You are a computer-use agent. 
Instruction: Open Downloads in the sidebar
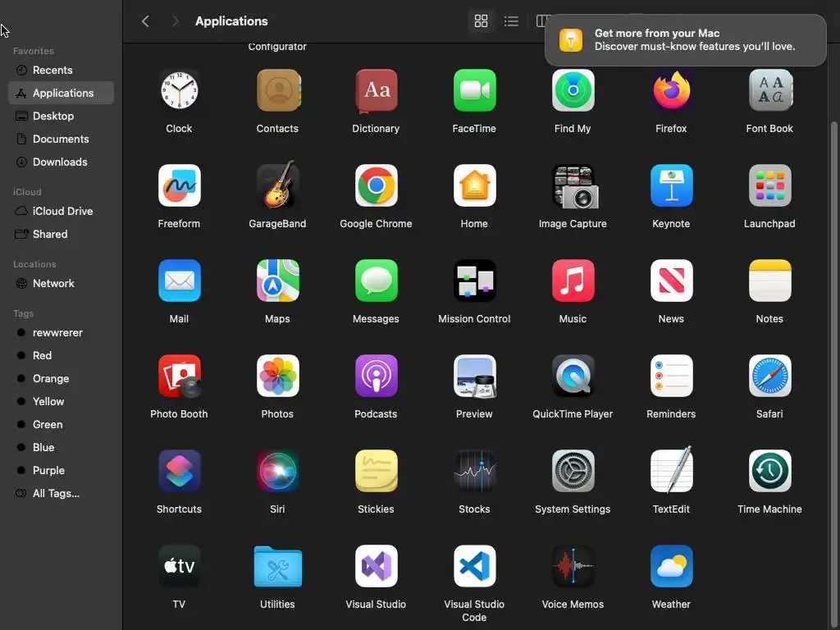tap(61, 162)
